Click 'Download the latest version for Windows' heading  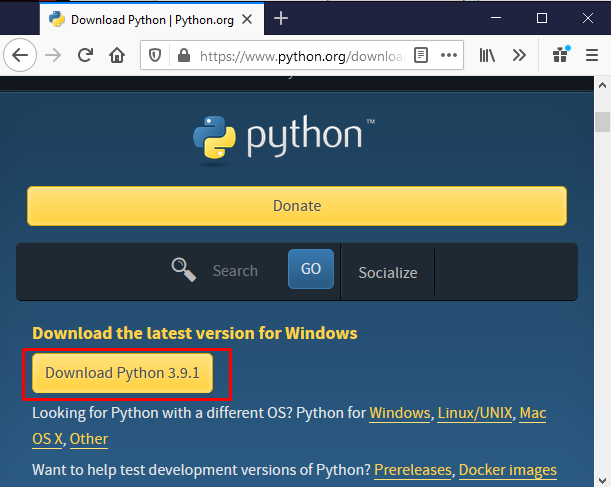pyautogui.click(x=195, y=333)
